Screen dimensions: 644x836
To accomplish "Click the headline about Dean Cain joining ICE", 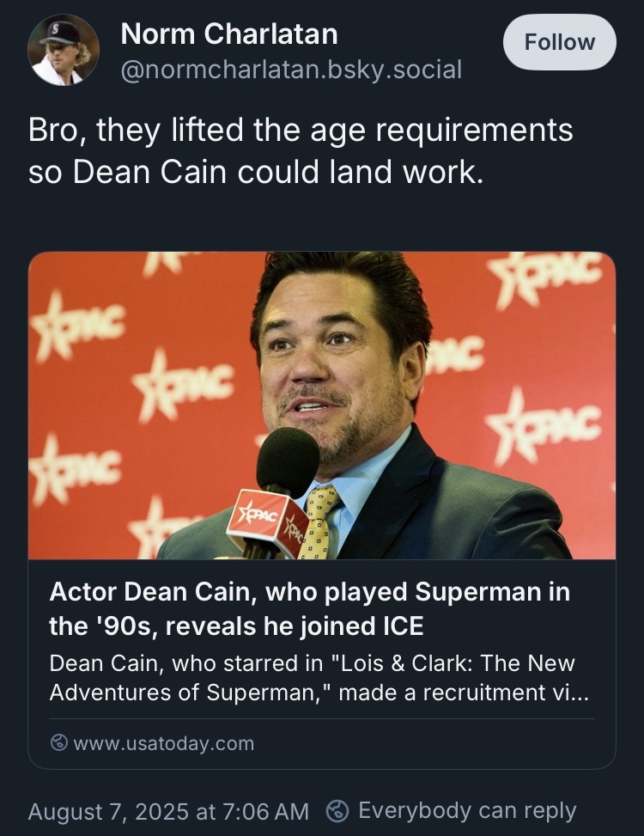I will pos(309,608).
